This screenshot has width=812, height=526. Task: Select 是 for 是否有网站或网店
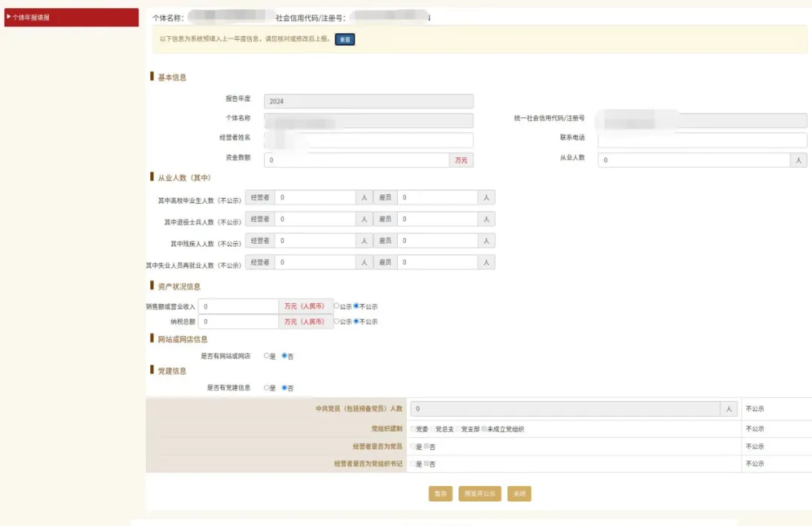pos(265,356)
